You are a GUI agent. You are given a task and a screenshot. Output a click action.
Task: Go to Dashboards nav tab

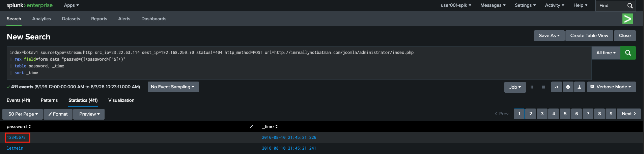click(154, 19)
